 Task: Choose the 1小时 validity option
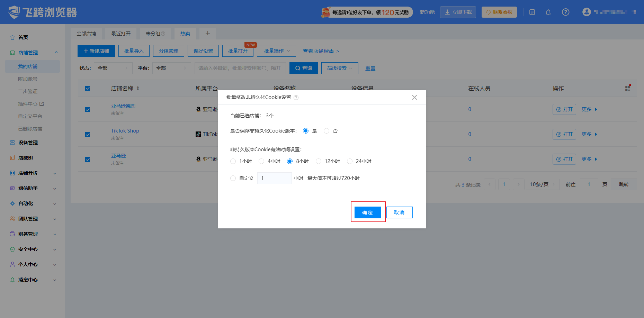[233, 161]
